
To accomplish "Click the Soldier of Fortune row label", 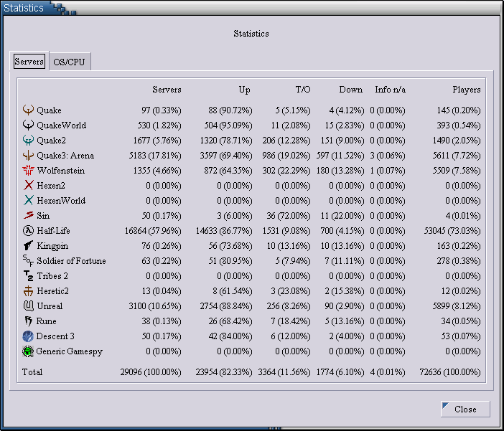I will coord(71,261).
